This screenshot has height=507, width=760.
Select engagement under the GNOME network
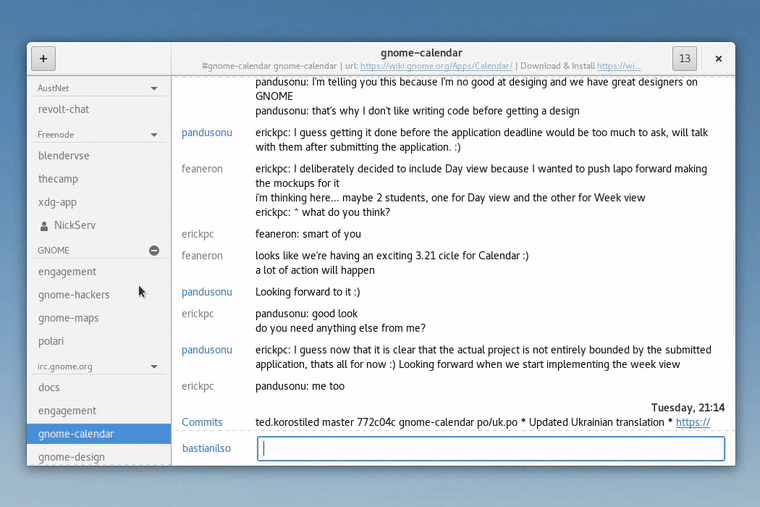99,271
